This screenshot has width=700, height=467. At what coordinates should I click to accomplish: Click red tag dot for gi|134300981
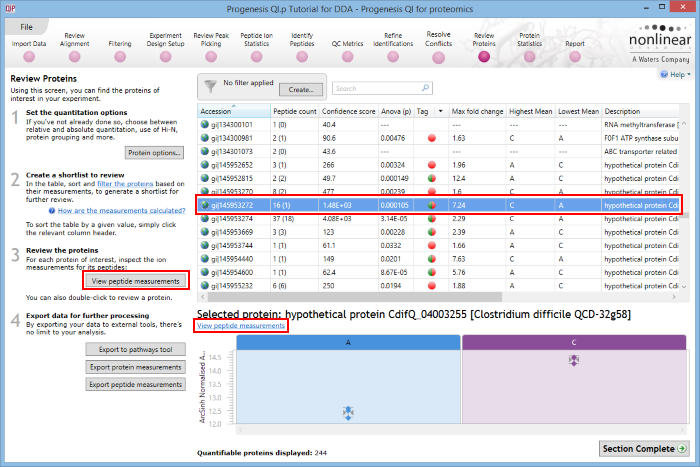point(432,138)
